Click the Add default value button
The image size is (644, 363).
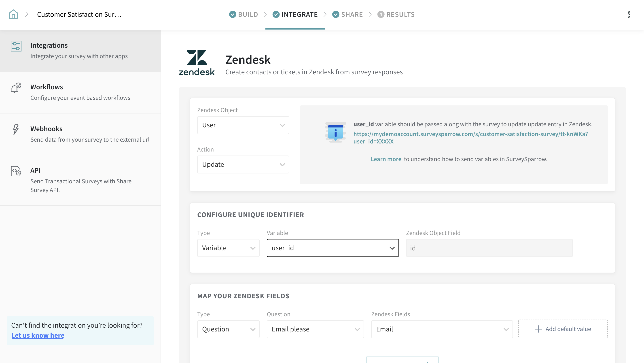click(x=563, y=329)
